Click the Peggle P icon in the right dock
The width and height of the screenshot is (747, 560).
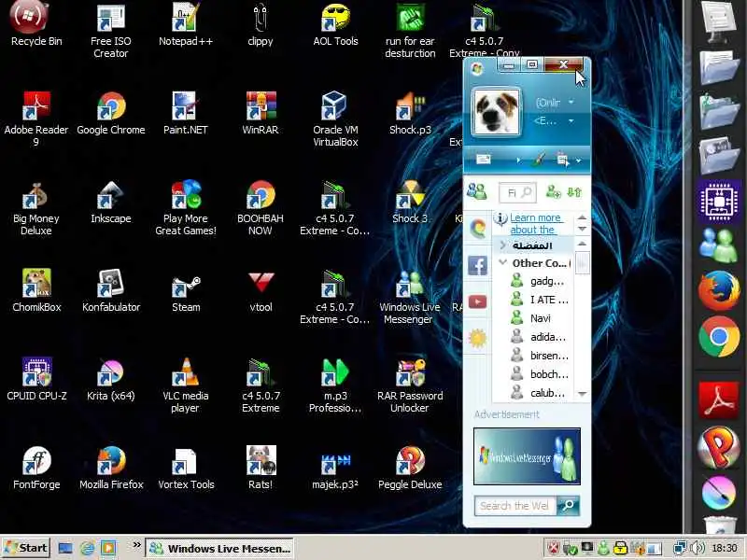pyautogui.click(x=719, y=447)
